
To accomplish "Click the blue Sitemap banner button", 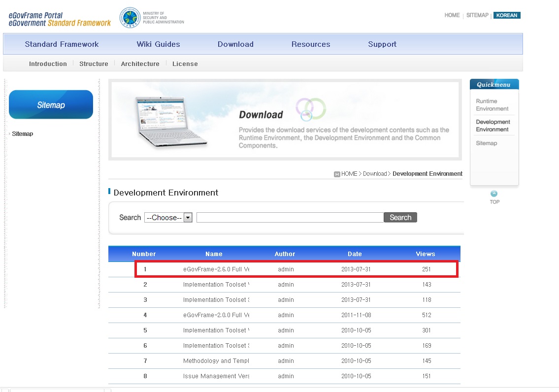I will [51, 104].
